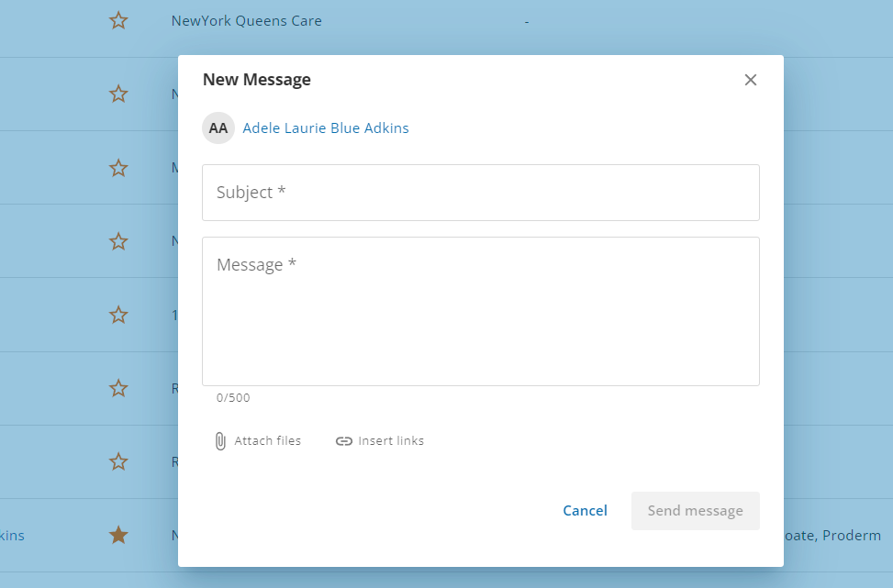Viewport: 893px width, 588px height.
Task: Click the insert links chain icon
Action: click(344, 441)
